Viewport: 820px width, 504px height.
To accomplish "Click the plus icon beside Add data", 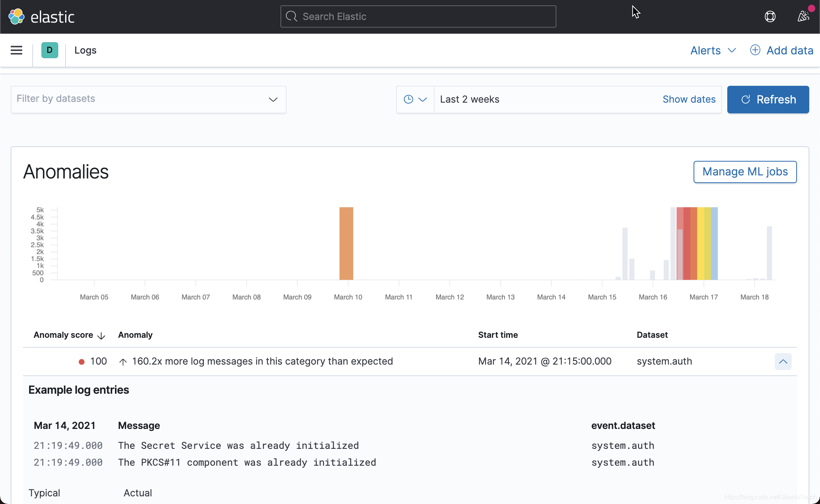I will click(x=755, y=50).
